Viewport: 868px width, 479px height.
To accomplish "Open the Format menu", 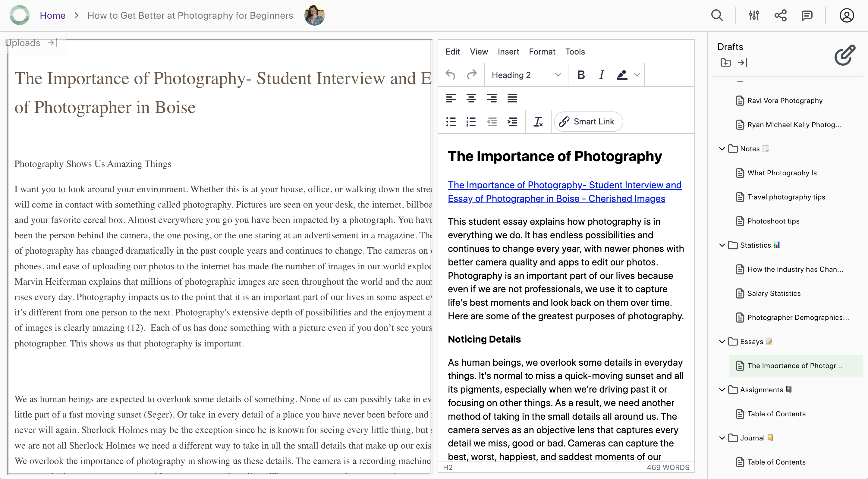I will pos(542,52).
